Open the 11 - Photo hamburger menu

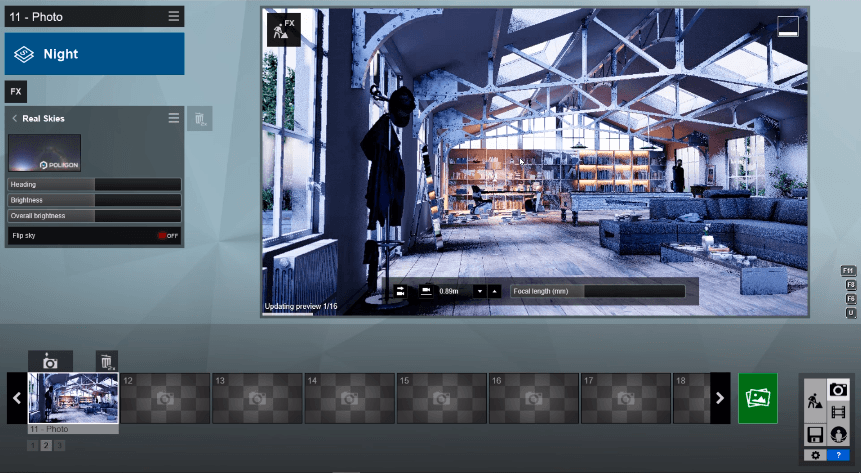click(174, 16)
